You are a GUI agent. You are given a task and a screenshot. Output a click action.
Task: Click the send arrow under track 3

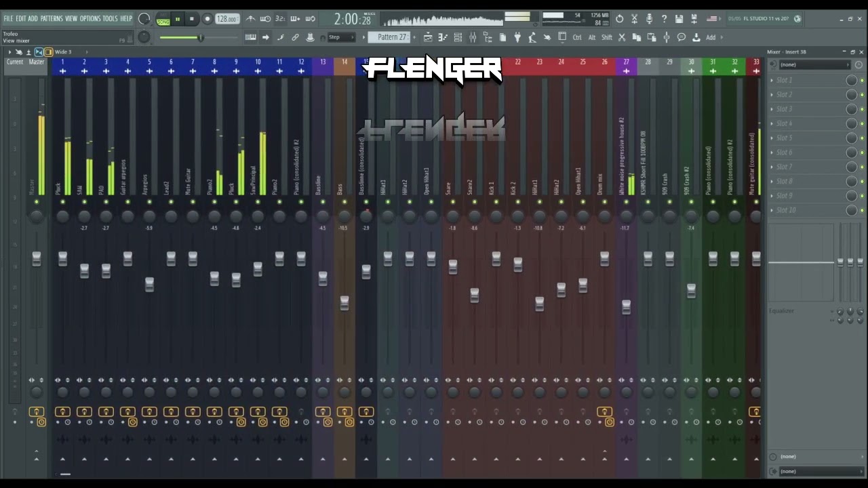point(106,459)
